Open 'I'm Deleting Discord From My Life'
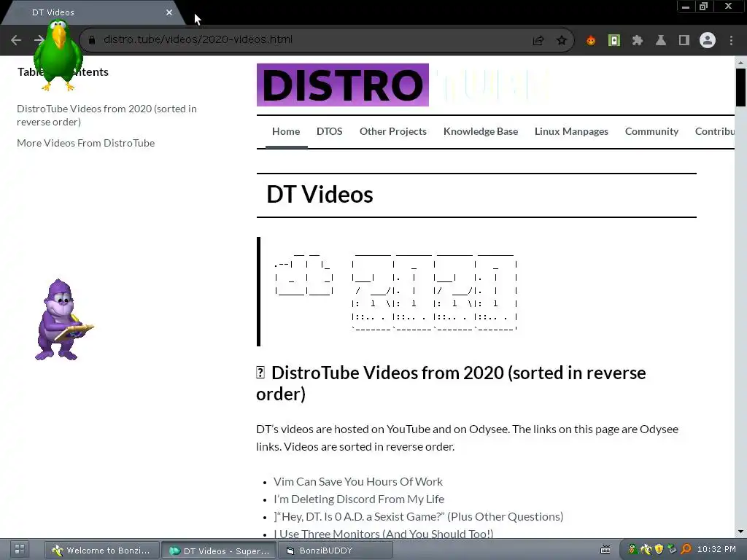 click(359, 499)
